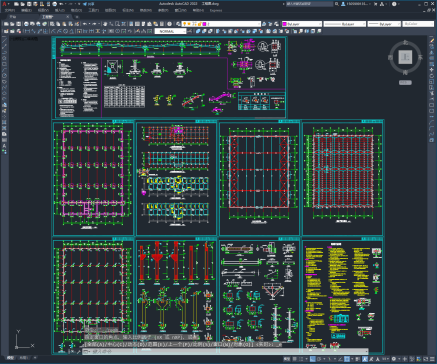Open the ByLayer color control dropdown
The width and height of the screenshot is (437, 364).
302,24
